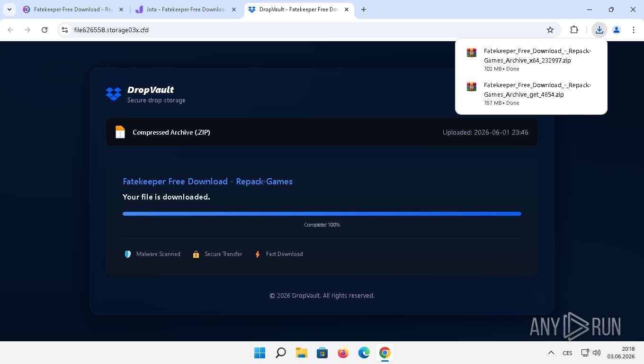
Task: Close the first Fatekeeper Free Download tab
Action: (x=121, y=9)
